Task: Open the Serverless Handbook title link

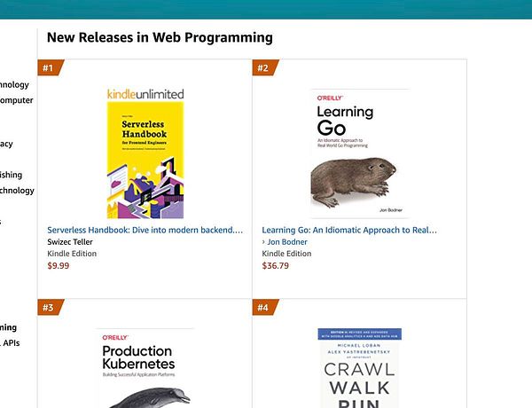Action: coord(145,230)
